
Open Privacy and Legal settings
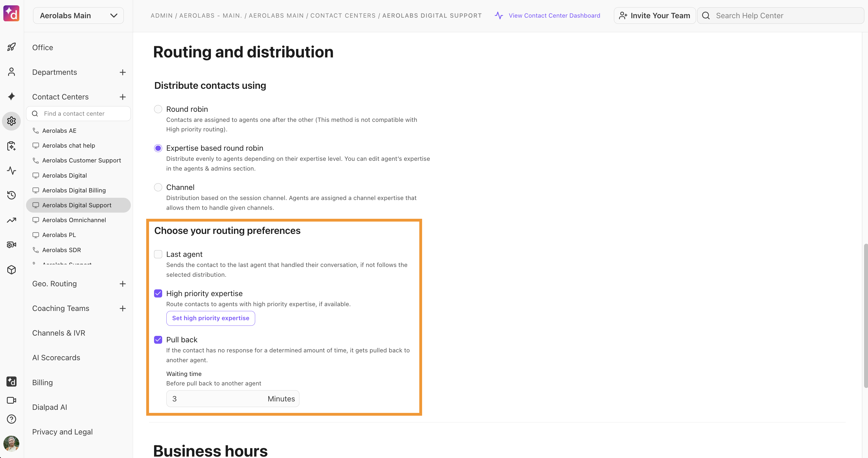pyautogui.click(x=62, y=432)
